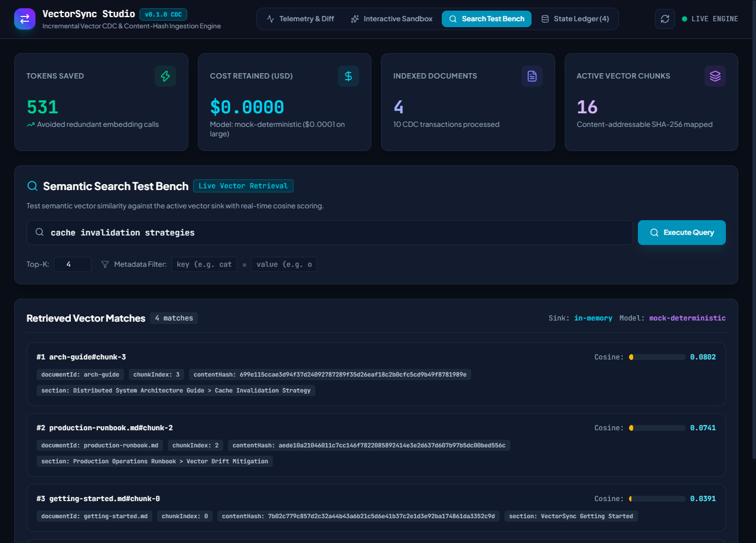
Task: Click the 16 active vector chunks value
Action: pos(587,107)
